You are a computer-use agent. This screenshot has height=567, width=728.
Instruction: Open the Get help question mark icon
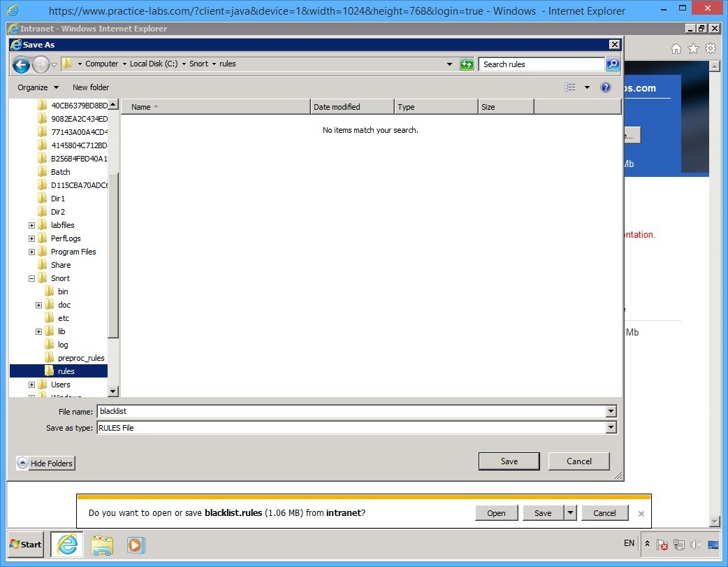tap(605, 87)
